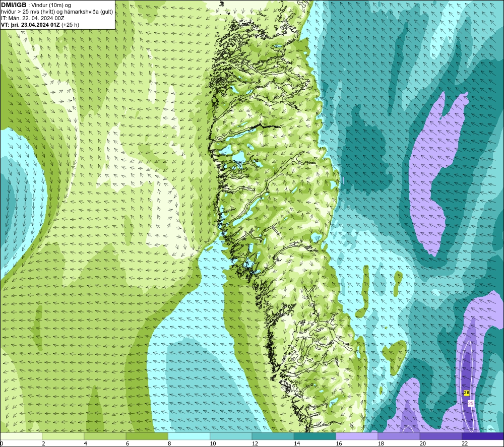Click the 'IT: Mán. 22. 04. 2024 00Z' line
The image size is (504, 447).
32,18
